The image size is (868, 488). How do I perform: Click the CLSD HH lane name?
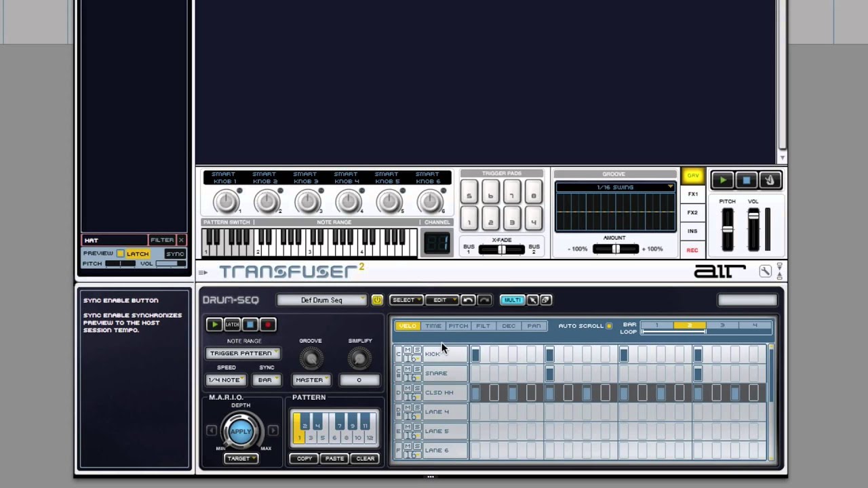coord(444,392)
